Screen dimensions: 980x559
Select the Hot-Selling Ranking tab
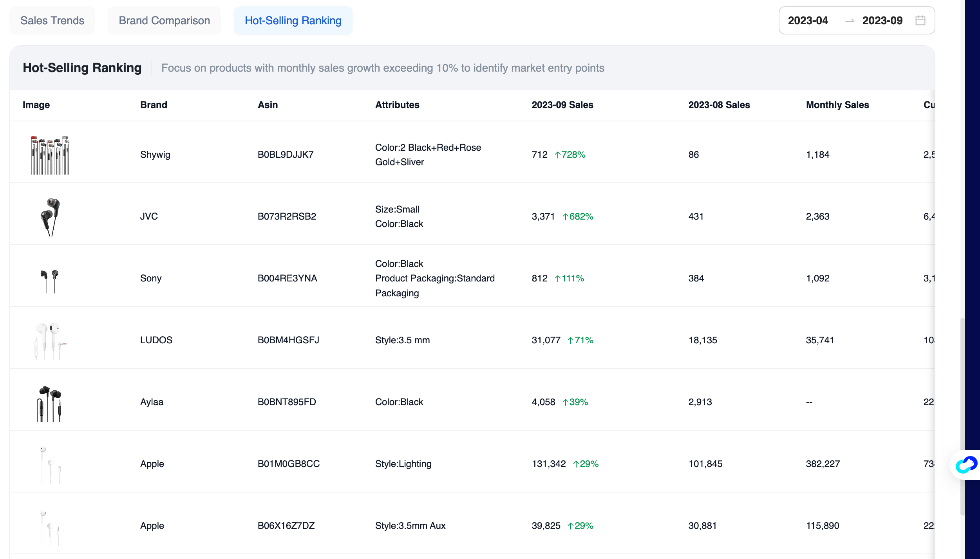point(293,20)
